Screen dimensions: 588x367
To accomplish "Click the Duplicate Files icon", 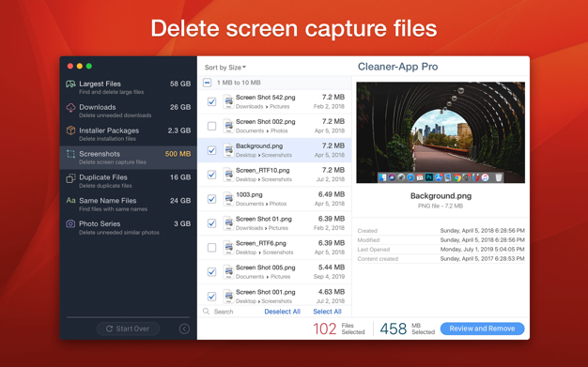I will tap(70, 178).
